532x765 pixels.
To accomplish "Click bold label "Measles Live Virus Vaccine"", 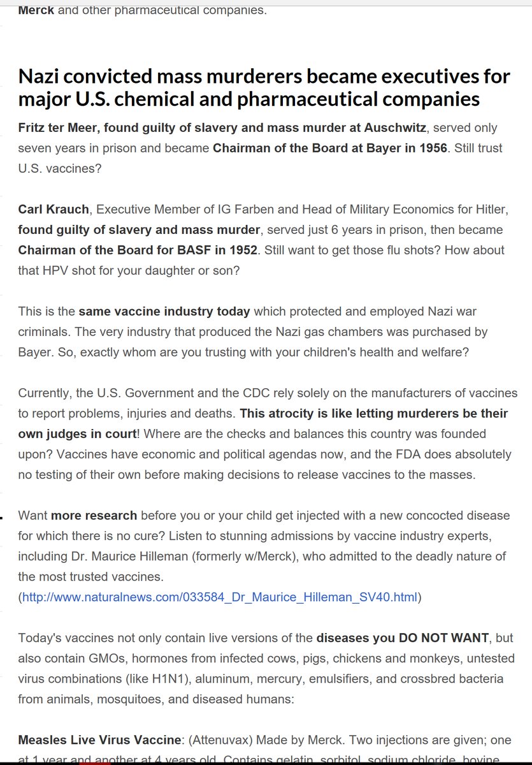I will 99,740.
